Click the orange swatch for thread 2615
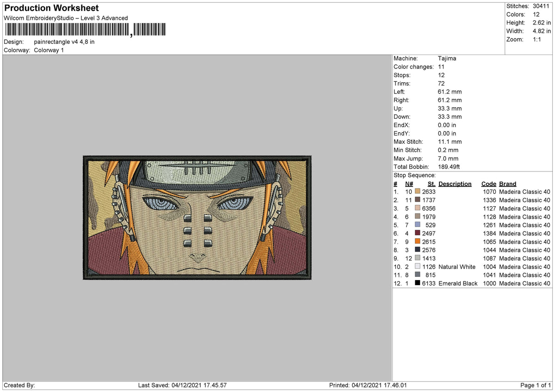Viewport: 555px width, 392px height. click(x=419, y=242)
